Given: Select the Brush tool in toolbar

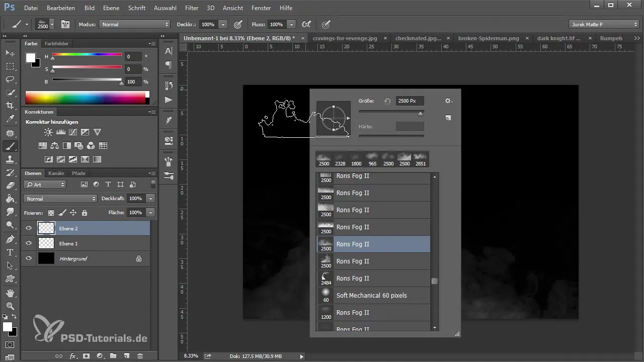Looking at the screenshot, I should coord(10,146).
